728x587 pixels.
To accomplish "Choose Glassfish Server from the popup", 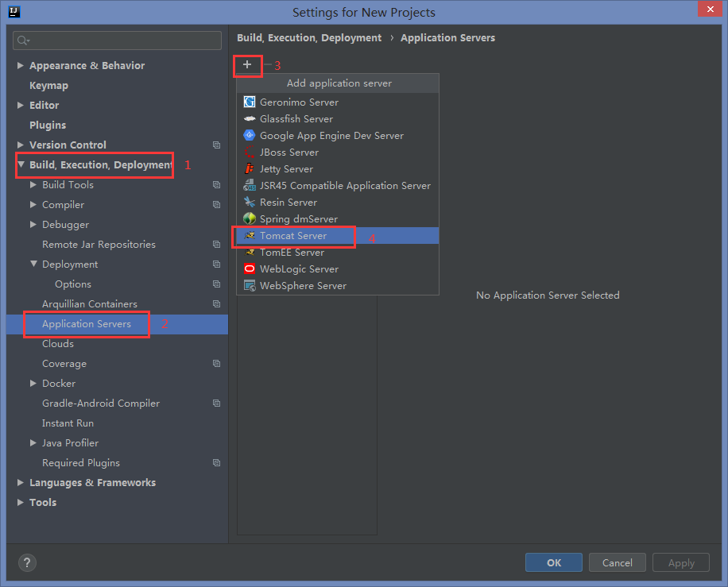I will [x=296, y=119].
